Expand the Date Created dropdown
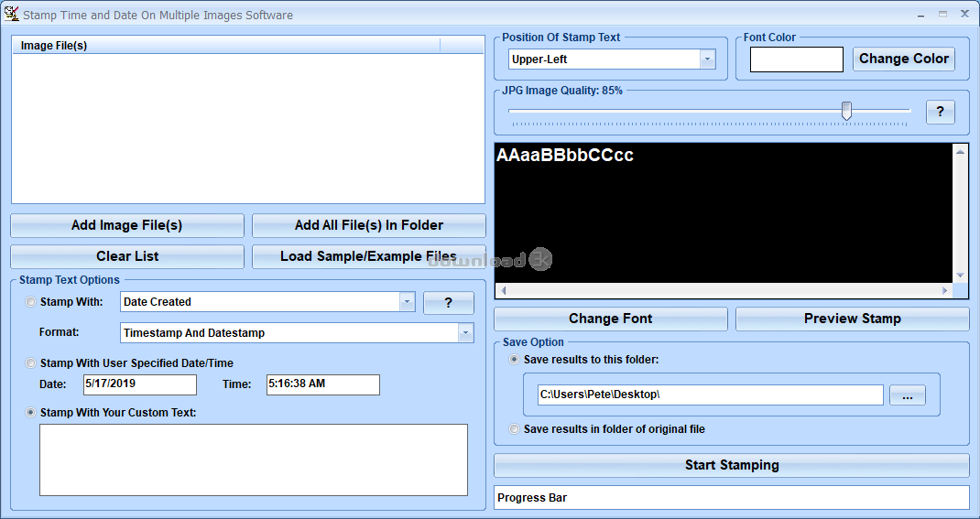 (407, 302)
